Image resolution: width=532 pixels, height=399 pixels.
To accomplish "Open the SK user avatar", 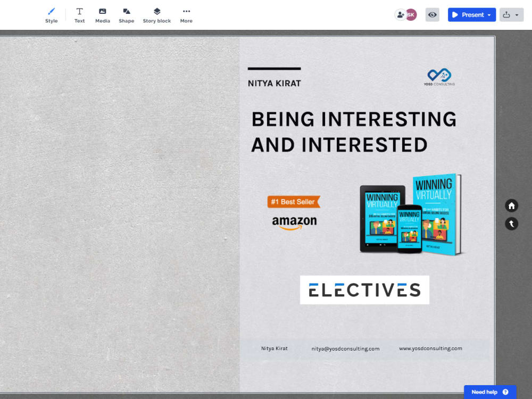I will [411, 14].
